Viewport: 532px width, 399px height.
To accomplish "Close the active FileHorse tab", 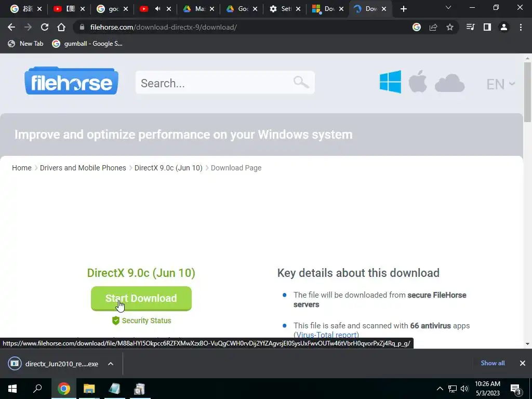I will [384, 9].
